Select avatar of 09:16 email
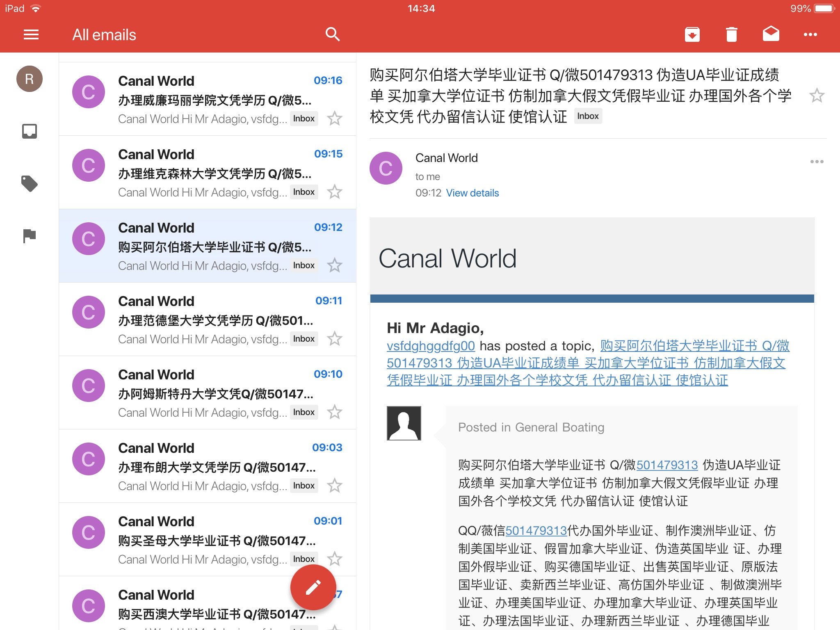The height and width of the screenshot is (630, 840). pyautogui.click(x=89, y=92)
